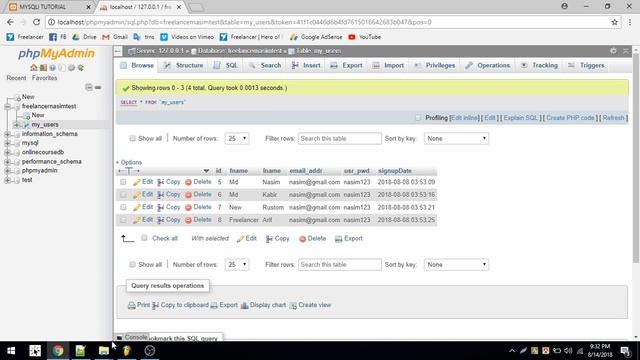The image size is (640, 360).
Task: Open the Operations tab
Action: click(x=487, y=65)
